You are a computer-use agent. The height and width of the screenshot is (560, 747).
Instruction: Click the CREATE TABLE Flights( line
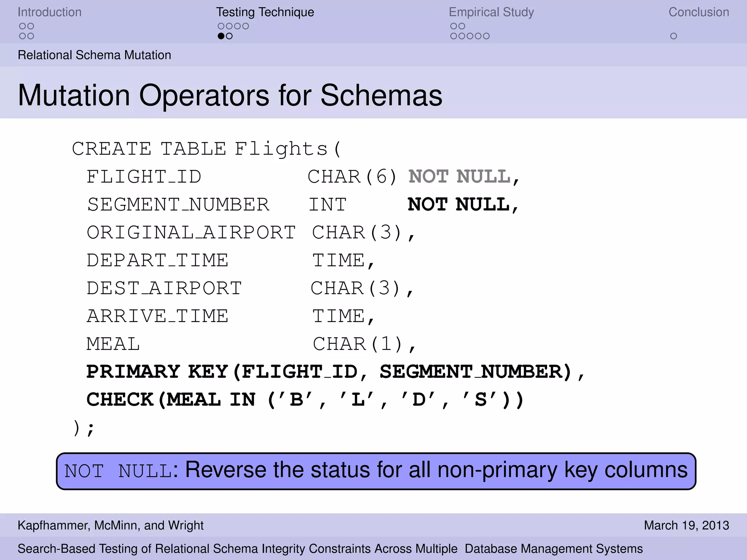click(x=206, y=149)
